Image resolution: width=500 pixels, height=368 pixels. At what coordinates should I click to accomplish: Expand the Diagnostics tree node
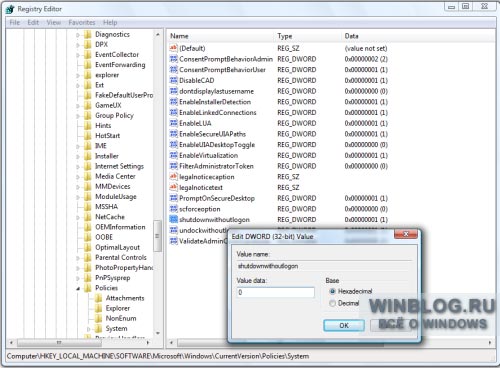click(78, 35)
